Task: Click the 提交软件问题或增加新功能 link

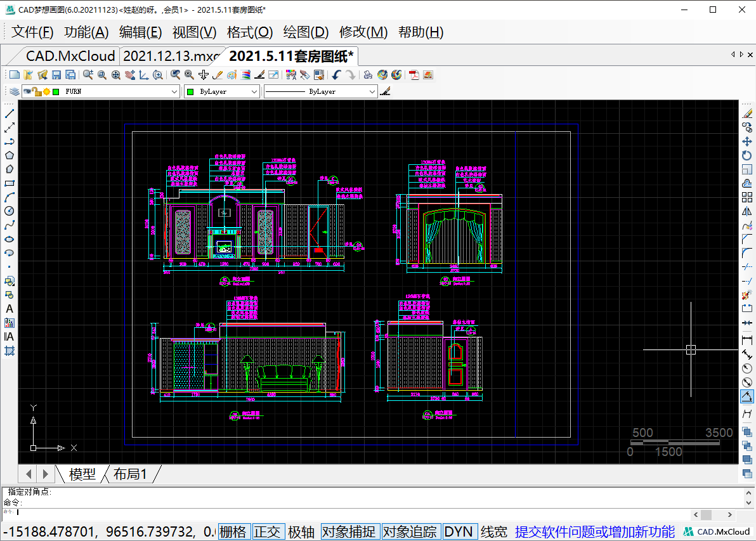Action: [594, 531]
